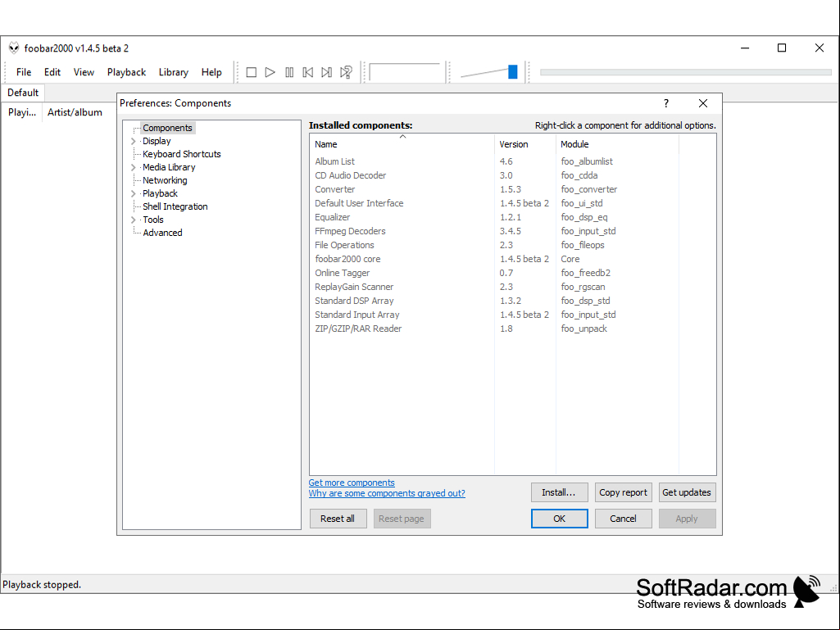Select Media Library in preferences tree
This screenshot has width=840, height=630.
coord(169,168)
